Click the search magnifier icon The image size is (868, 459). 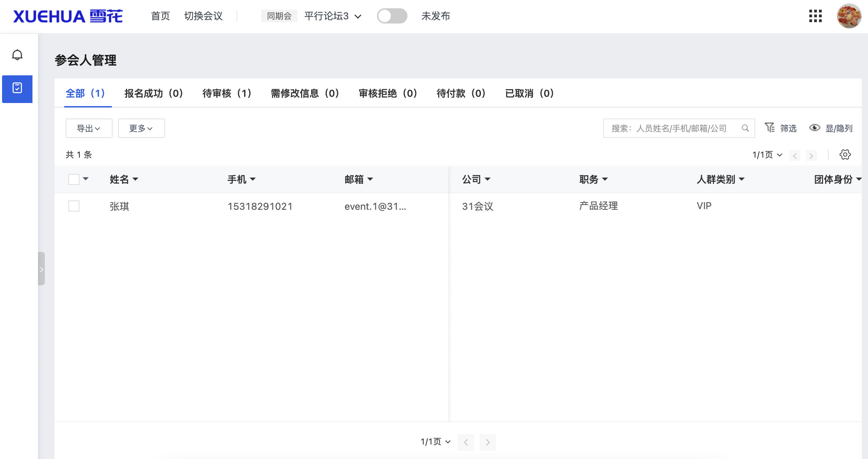[x=745, y=128]
